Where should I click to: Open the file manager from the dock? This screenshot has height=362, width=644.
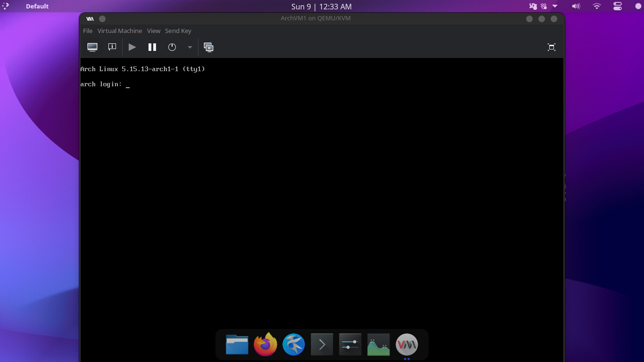pyautogui.click(x=237, y=345)
